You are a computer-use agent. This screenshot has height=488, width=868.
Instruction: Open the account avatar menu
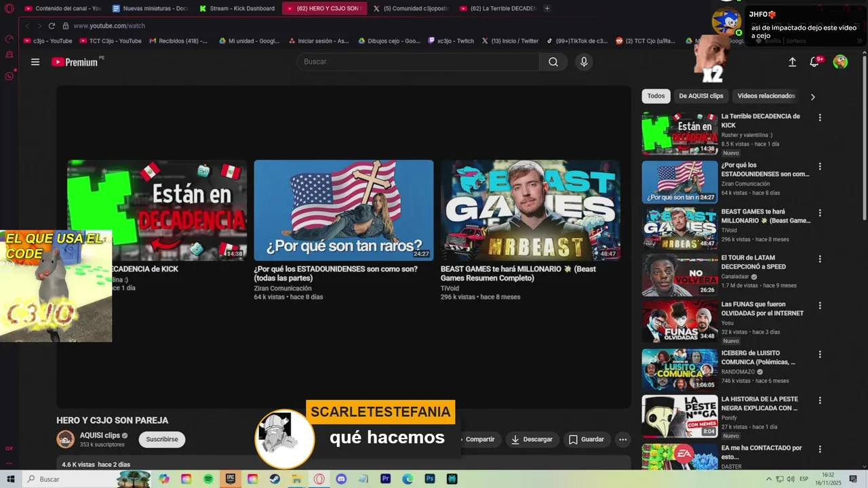pyautogui.click(x=840, y=62)
